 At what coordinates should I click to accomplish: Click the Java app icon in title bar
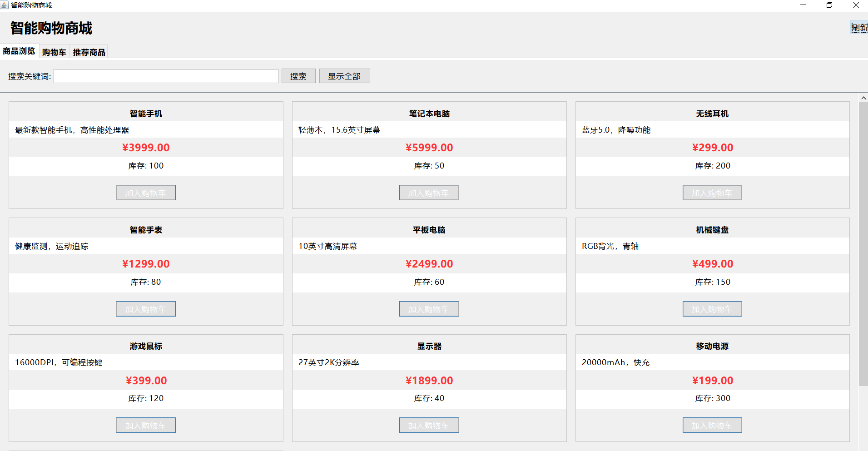tap(5, 5)
